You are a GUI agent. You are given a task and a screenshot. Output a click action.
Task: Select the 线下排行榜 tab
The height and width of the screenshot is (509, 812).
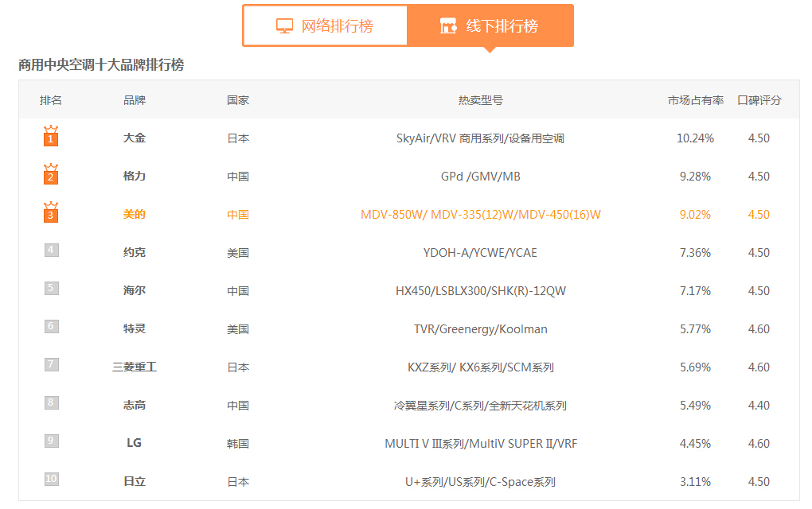coord(490,25)
